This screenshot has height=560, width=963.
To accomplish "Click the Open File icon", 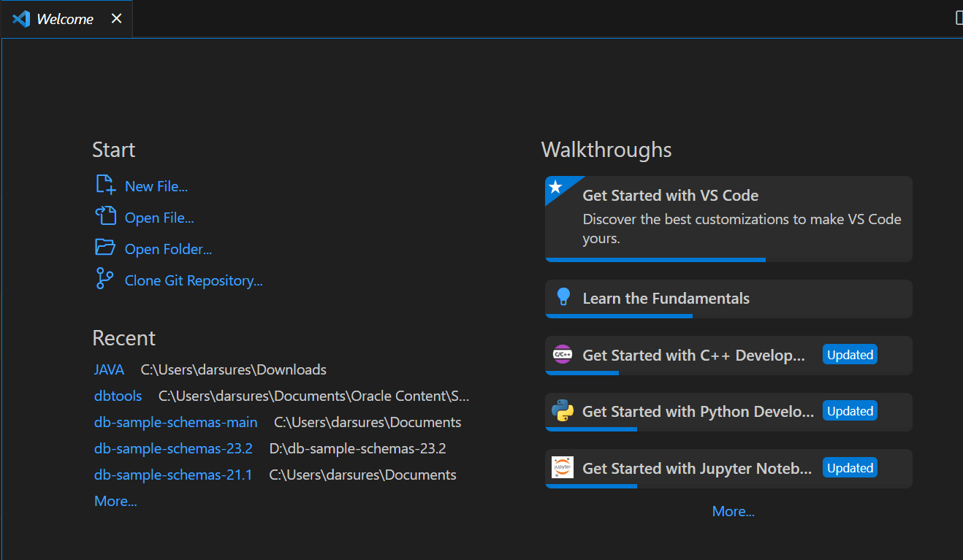I will [104, 216].
